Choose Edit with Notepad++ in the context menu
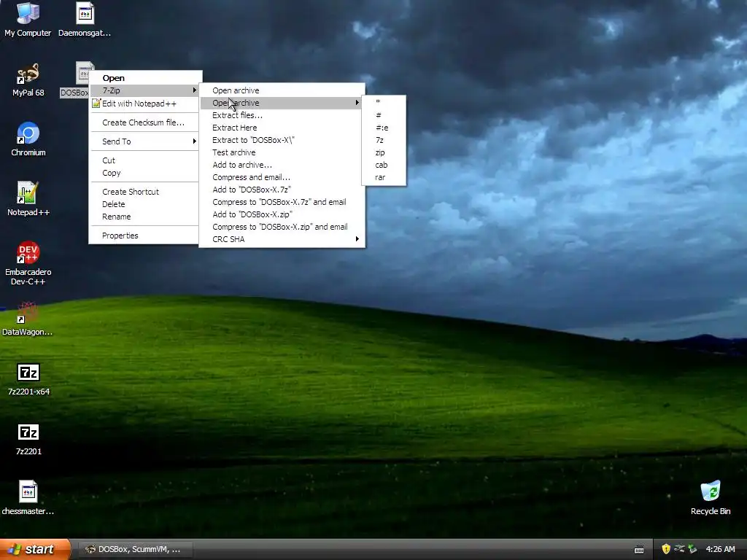The height and width of the screenshot is (560, 747). tap(145, 104)
